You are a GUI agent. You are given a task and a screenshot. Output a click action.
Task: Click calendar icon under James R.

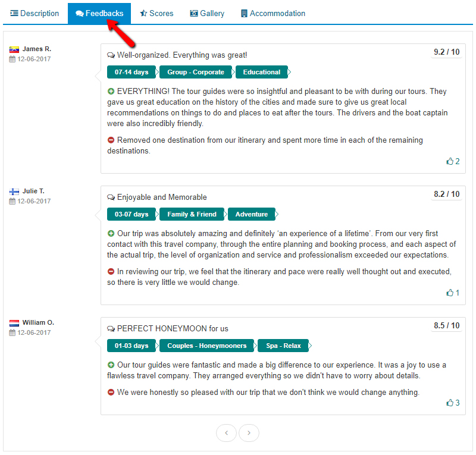[12, 59]
